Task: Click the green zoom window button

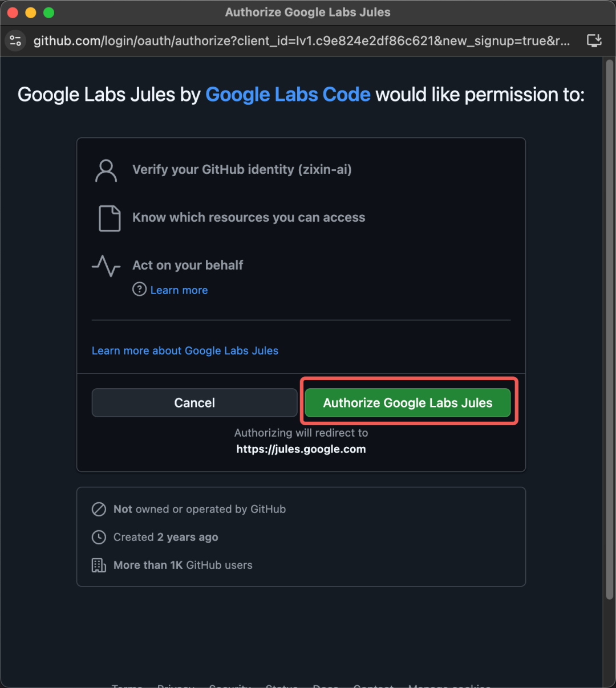Action: [x=49, y=13]
